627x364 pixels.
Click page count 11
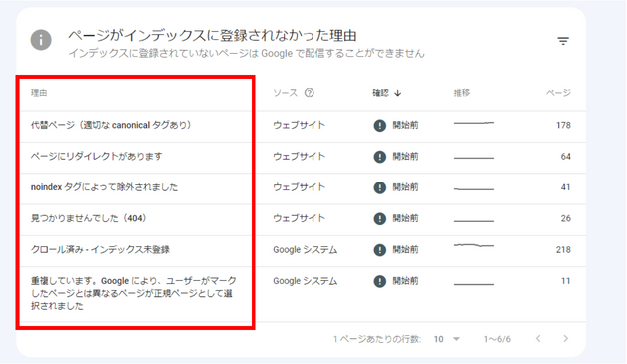[565, 281]
